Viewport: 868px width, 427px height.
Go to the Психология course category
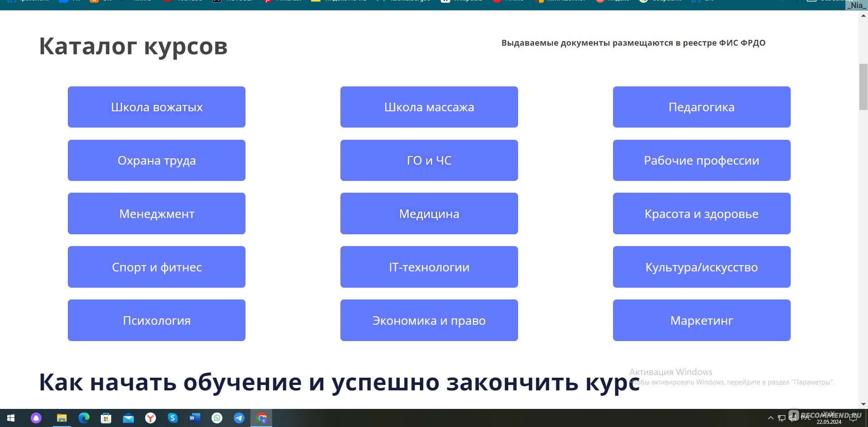[156, 320]
